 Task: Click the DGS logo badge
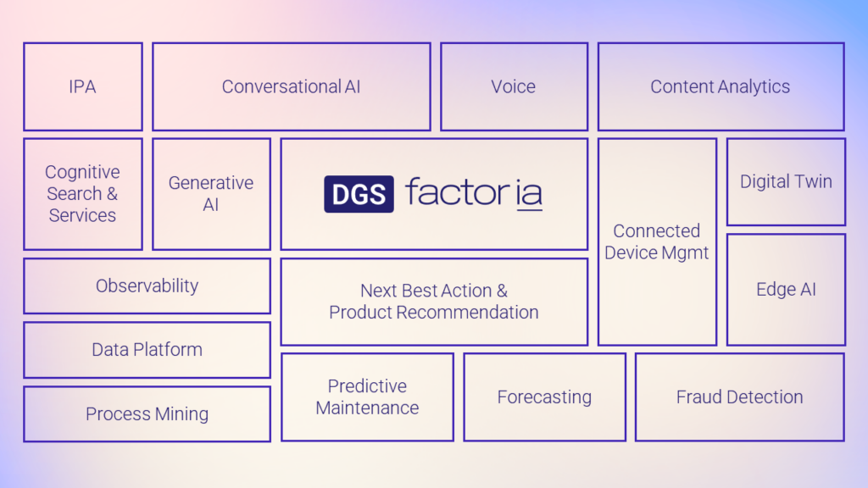pos(359,194)
